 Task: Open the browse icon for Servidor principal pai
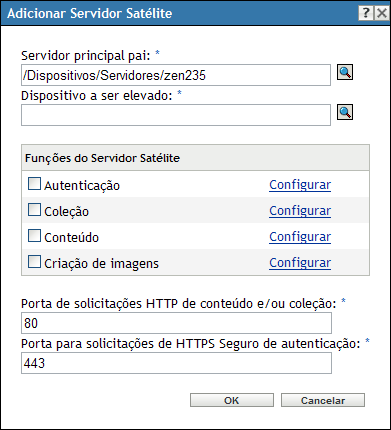[x=345, y=72]
